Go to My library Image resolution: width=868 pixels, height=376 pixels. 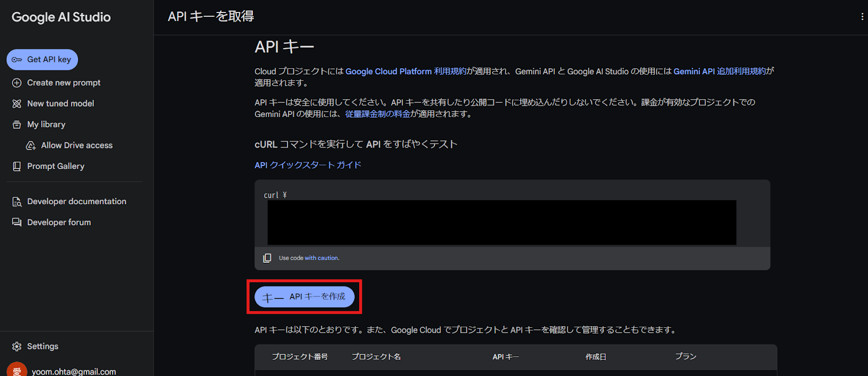(46, 125)
